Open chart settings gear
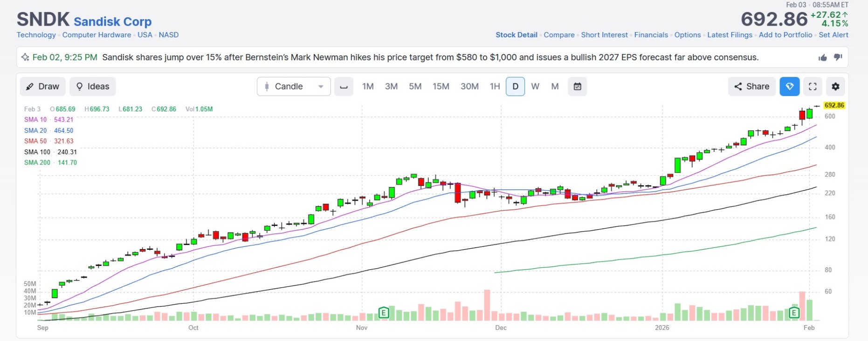 click(835, 87)
